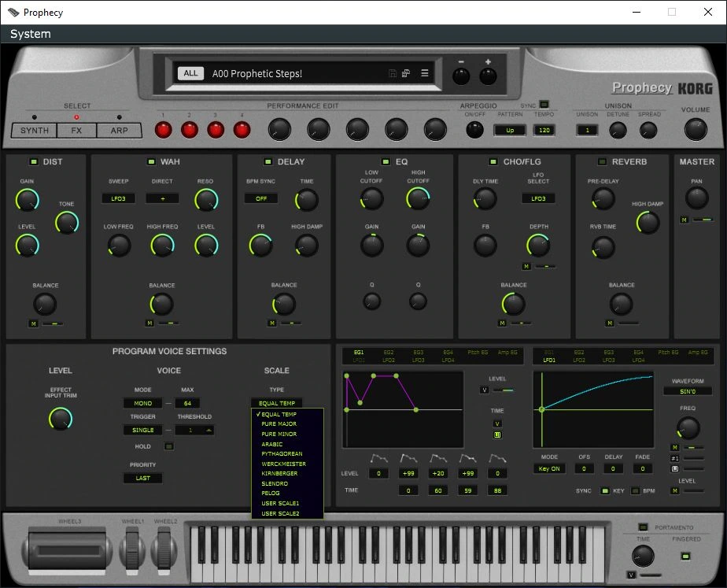Click the plus next program button
This screenshot has height=588, width=727.
click(x=488, y=76)
